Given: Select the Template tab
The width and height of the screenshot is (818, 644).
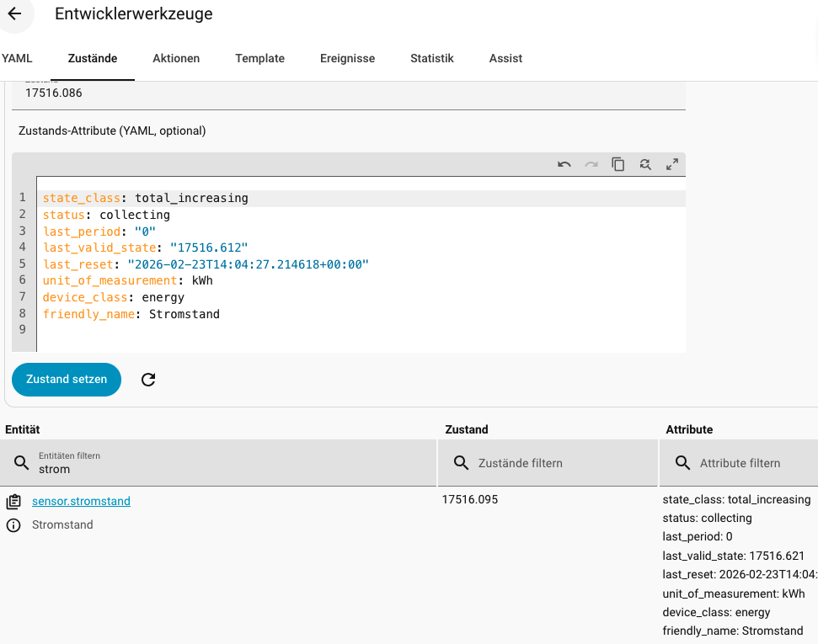Looking at the screenshot, I should [259, 58].
